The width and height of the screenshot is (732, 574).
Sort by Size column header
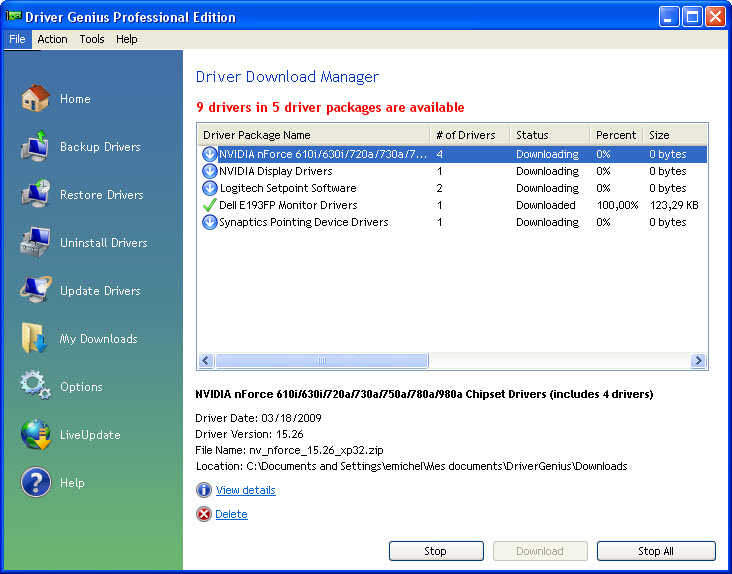pyautogui.click(x=675, y=135)
